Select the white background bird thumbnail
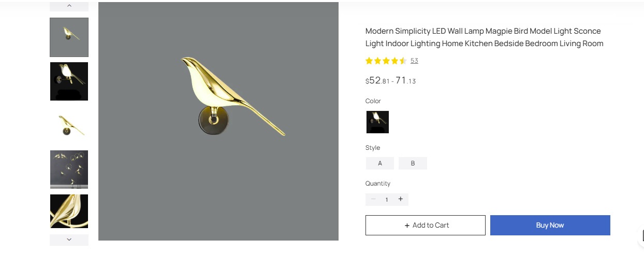The image size is (644, 253). coord(69,125)
